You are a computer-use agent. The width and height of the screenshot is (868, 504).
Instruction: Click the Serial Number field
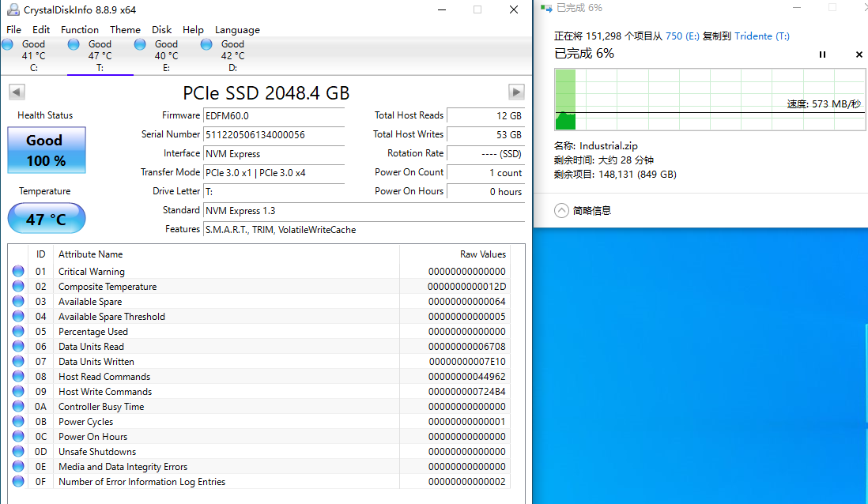274,134
